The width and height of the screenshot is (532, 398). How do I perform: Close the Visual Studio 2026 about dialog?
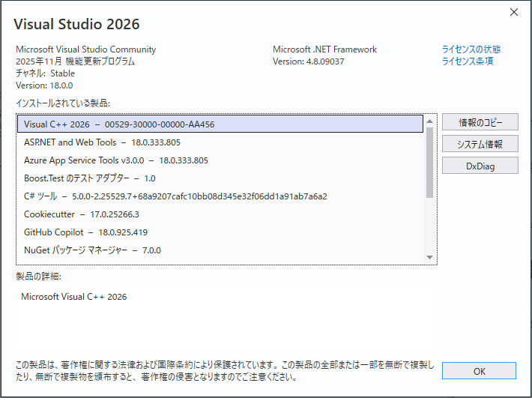pyautogui.click(x=514, y=12)
